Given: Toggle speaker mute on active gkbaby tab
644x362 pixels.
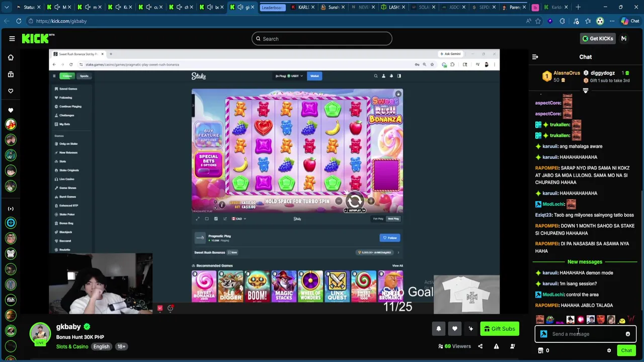Looking at the screenshot, I should tap(240, 7).
